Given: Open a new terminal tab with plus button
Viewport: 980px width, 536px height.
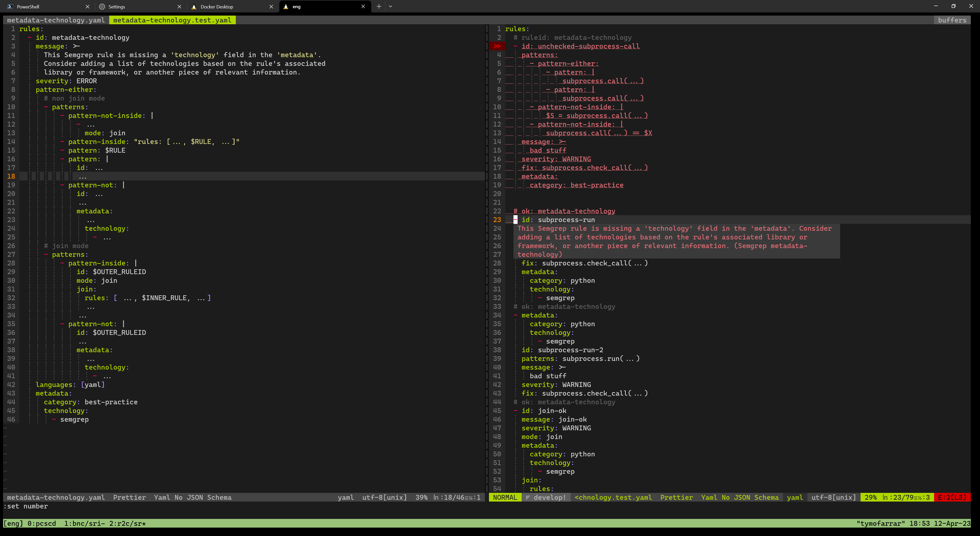Looking at the screenshot, I should (379, 6).
